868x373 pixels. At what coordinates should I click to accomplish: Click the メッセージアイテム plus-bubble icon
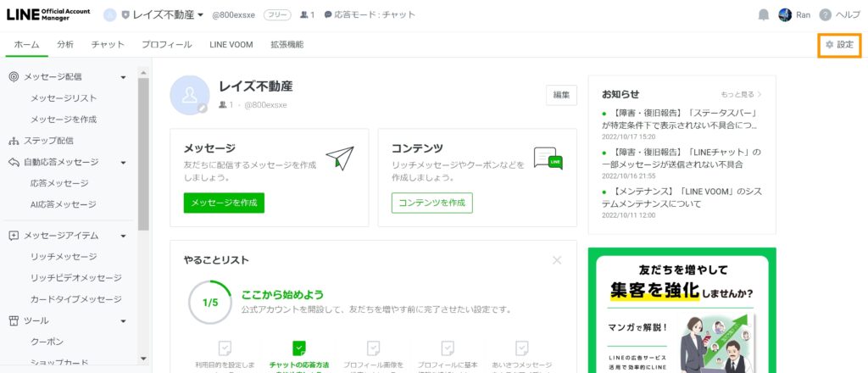[x=14, y=236]
